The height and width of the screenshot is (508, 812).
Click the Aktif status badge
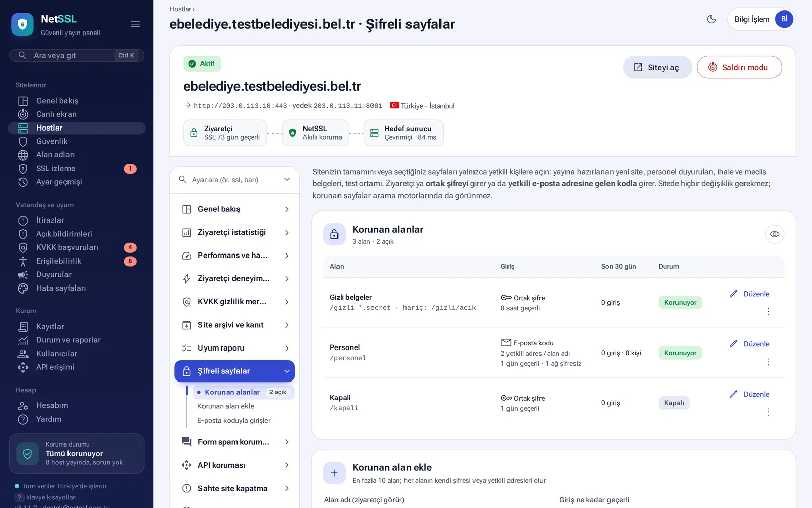tap(202, 63)
